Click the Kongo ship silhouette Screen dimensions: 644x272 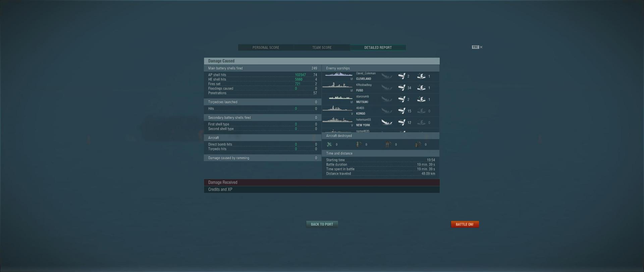pos(337,108)
